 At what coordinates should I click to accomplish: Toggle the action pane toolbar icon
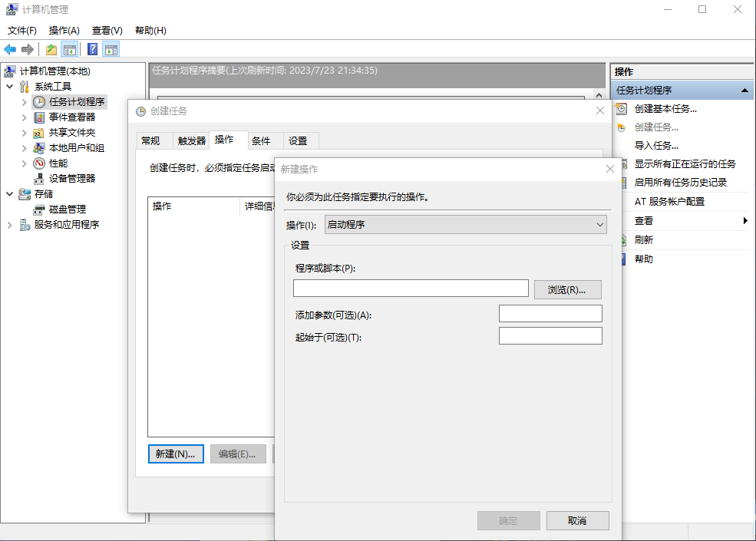(x=111, y=50)
